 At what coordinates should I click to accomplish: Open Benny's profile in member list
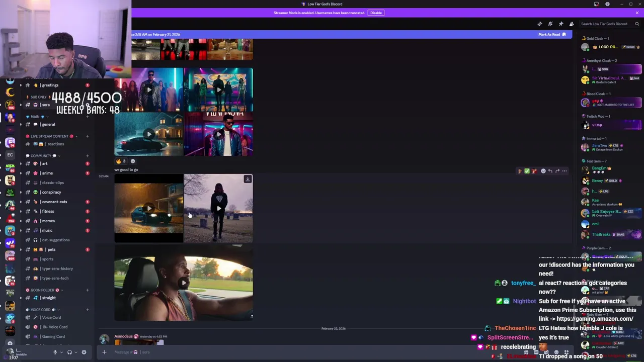611,180
